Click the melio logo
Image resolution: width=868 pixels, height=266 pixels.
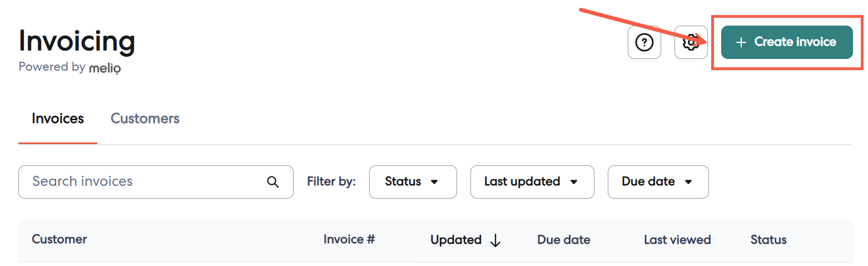coord(105,68)
